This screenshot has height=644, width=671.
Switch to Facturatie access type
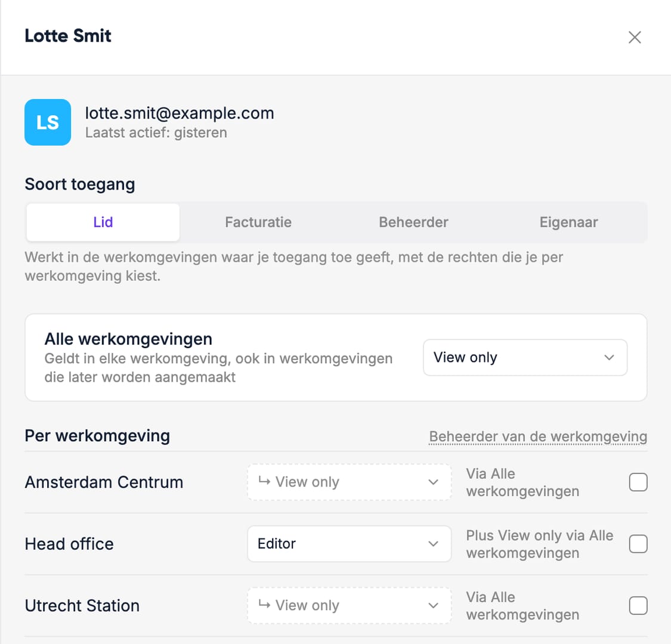[258, 222]
